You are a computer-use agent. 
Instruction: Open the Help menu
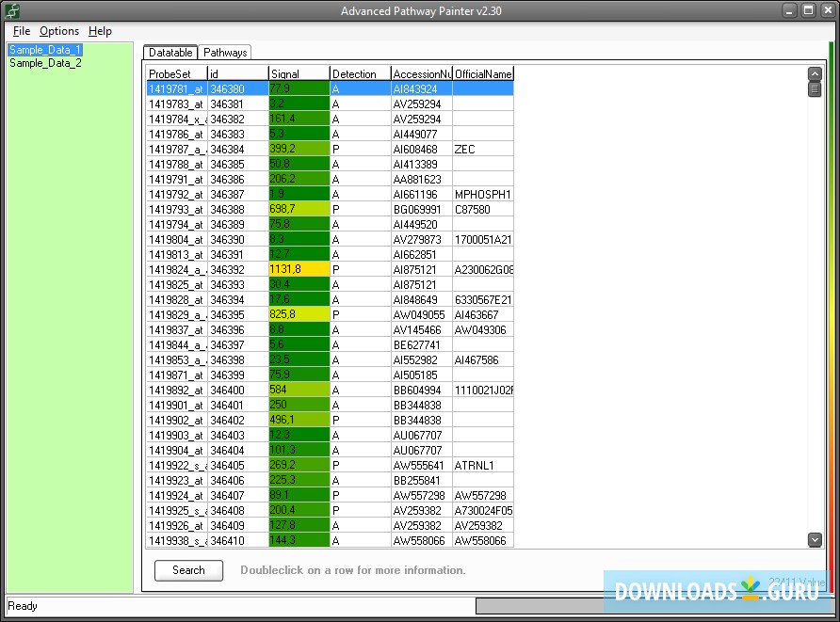100,31
